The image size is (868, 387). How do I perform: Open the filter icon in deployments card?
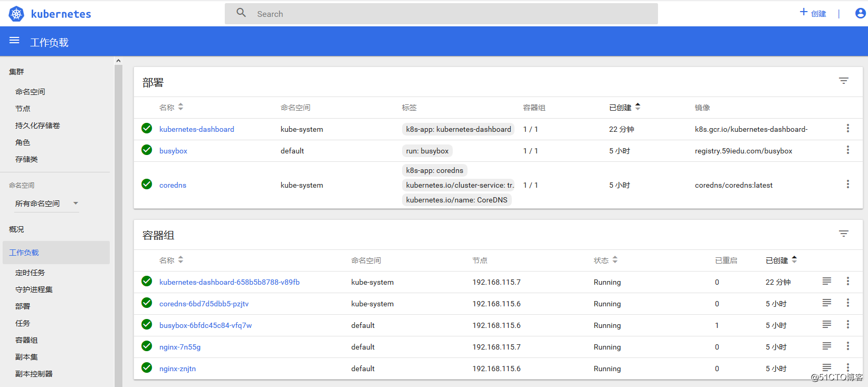coord(844,81)
